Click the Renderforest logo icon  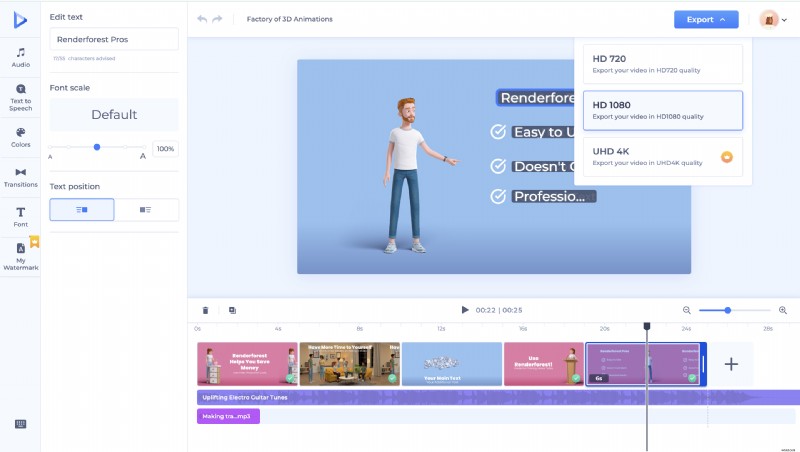pyautogui.click(x=20, y=19)
